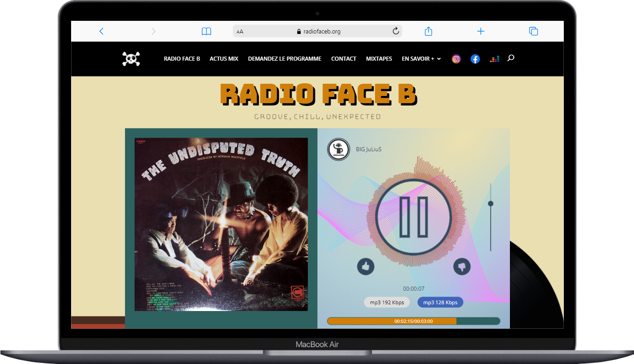Click the BIG JuLiuS DJ avatar
The width and height of the screenshot is (634, 364).
[x=339, y=149]
